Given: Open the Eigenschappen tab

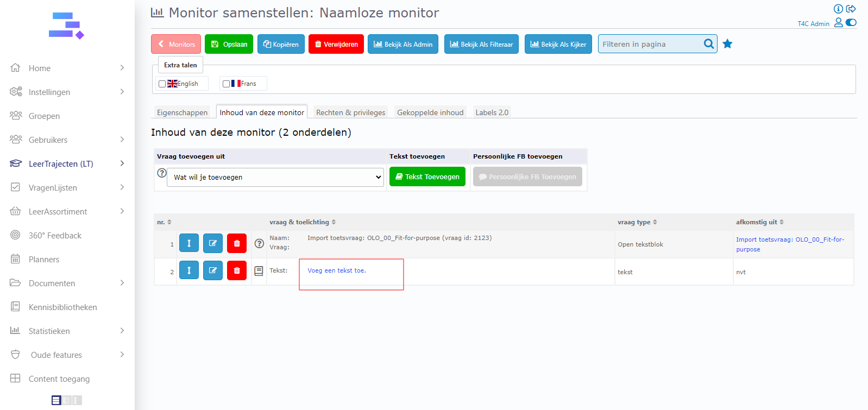Looking at the screenshot, I should [x=182, y=112].
